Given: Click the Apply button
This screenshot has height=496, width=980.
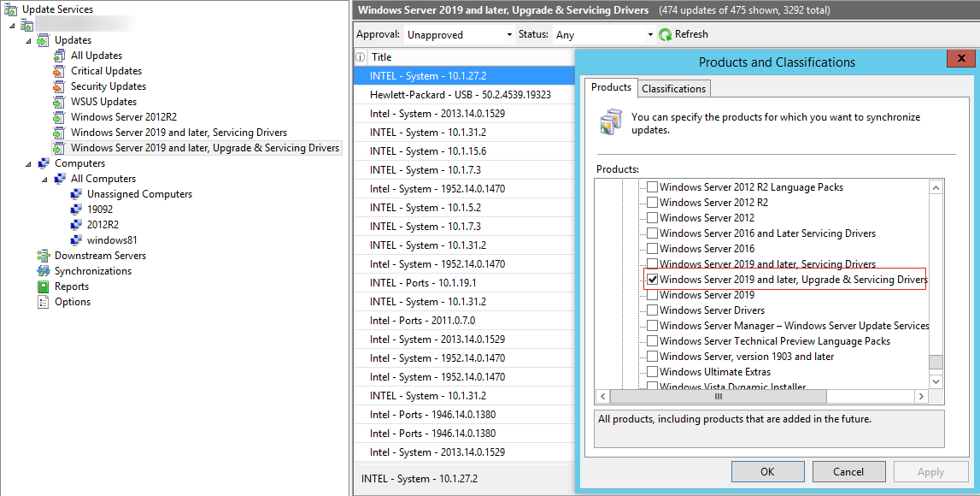Looking at the screenshot, I should coord(930,472).
